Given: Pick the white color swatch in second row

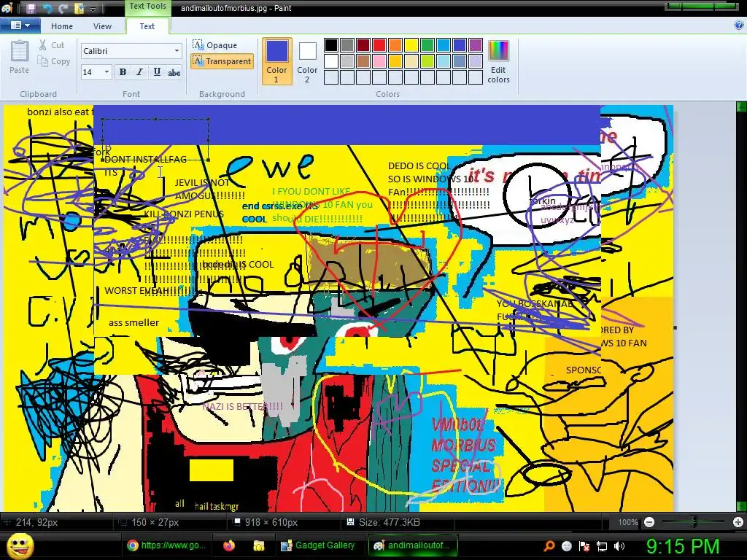Looking at the screenshot, I should (331, 61).
